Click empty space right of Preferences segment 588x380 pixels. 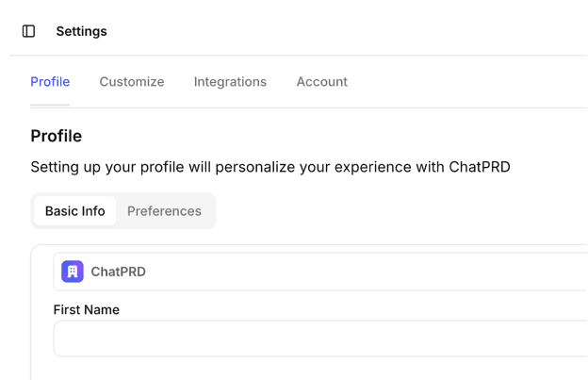377,211
